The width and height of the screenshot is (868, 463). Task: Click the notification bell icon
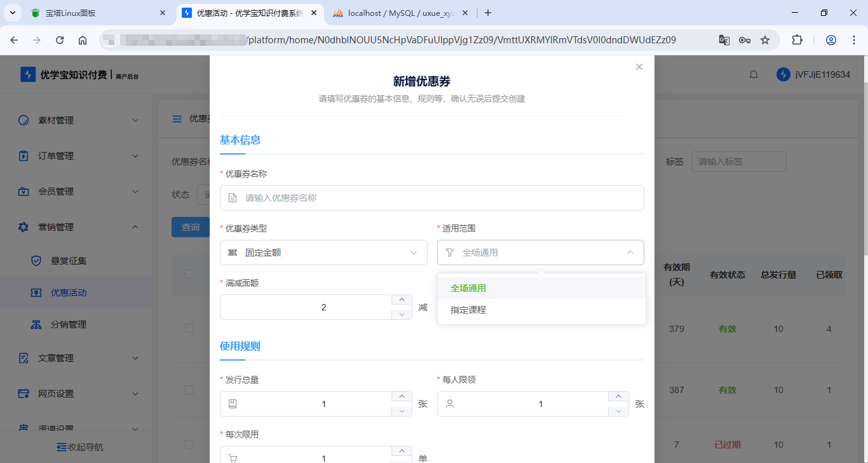pos(754,74)
